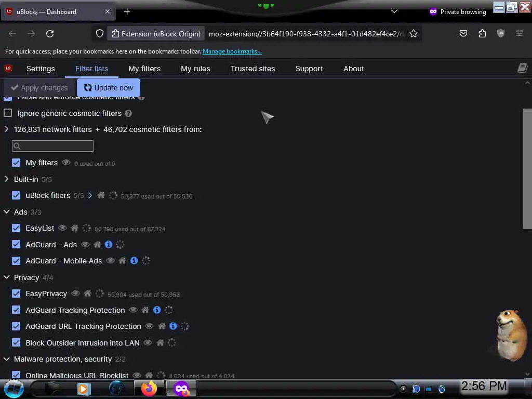Viewport: 532px width, 399px height.
Task: Expand uBlock filters sublist chevron
Action: pos(90,195)
